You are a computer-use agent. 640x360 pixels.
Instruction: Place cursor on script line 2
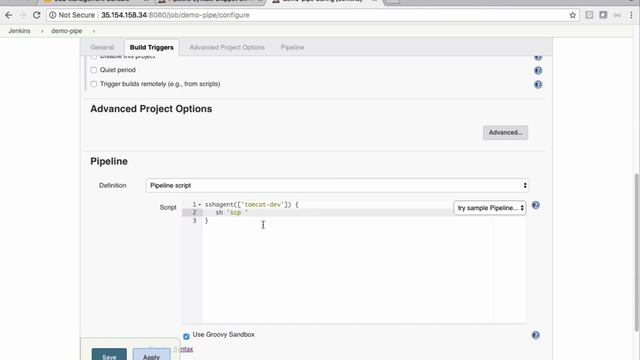click(x=327, y=213)
